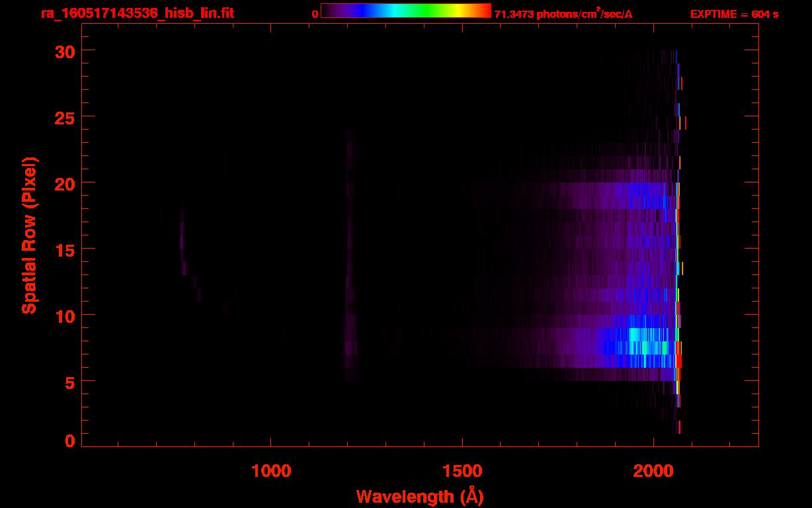Click the EXPTIME = 604 s text

(x=734, y=14)
